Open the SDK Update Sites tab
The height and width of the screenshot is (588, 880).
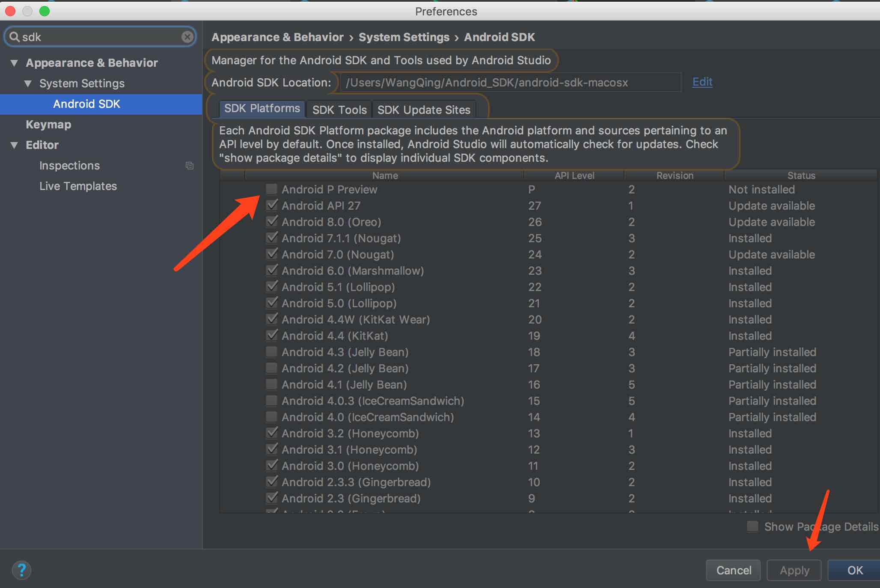(x=423, y=110)
